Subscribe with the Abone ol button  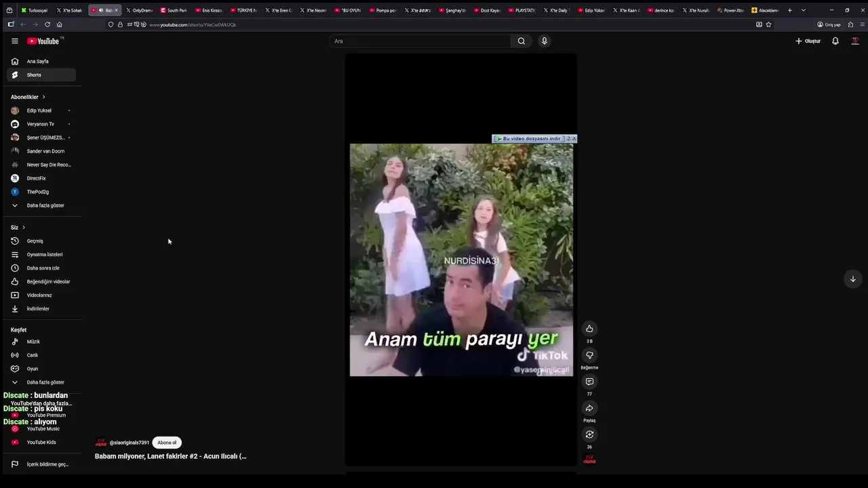point(167,443)
